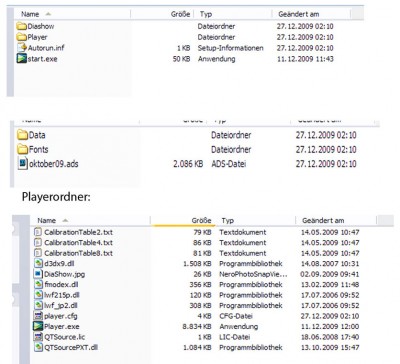The height and width of the screenshot is (364, 400).
Task: Click Geändert am header in Player folder
Action: coord(323,220)
